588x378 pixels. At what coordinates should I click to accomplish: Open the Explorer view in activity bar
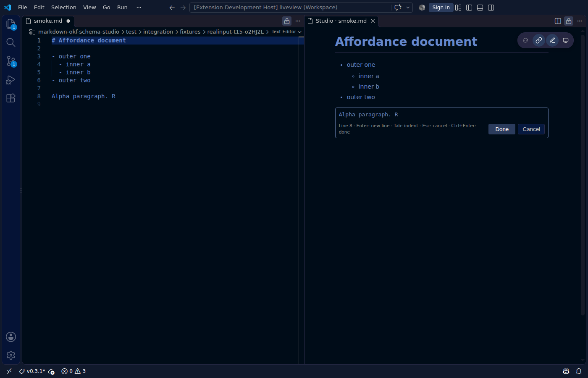[x=11, y=24]
